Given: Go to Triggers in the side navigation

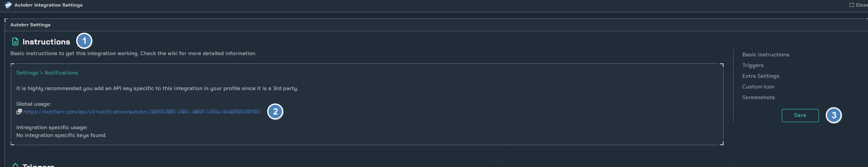Looking at the screenshot, I should tap(753, 65).
